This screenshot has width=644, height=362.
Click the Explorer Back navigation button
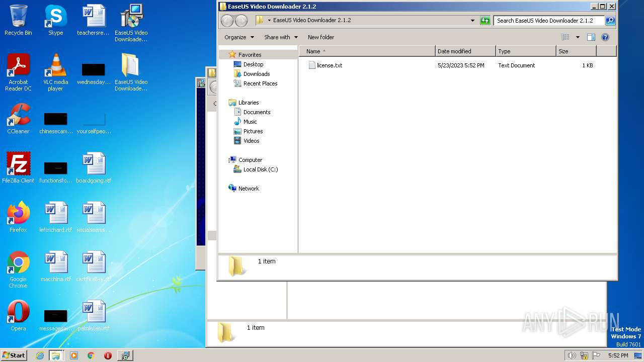227,21
